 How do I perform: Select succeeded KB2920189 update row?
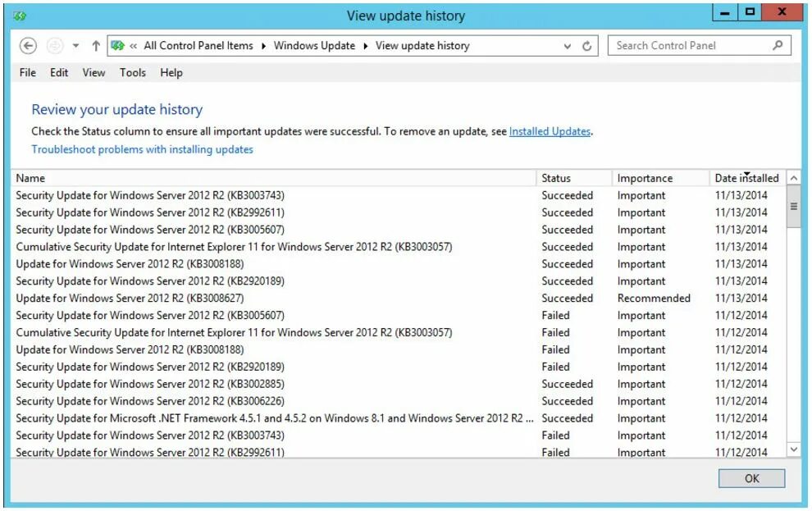(x=398, y=281)
